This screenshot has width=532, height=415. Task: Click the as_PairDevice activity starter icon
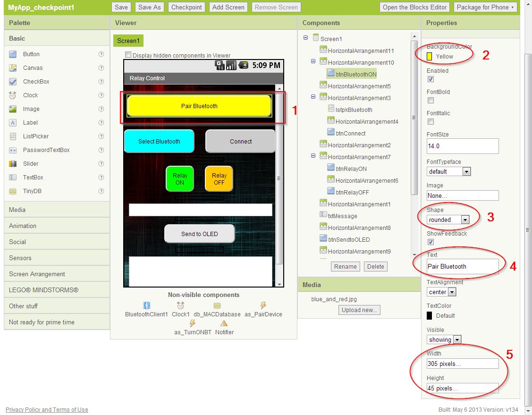click(263, 305)
